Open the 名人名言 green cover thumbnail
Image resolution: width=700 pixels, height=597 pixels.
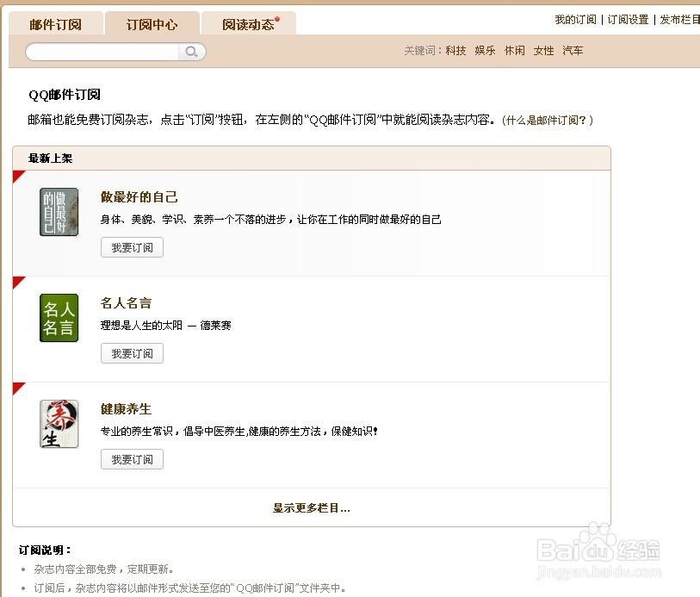click(x=59, y=318)
